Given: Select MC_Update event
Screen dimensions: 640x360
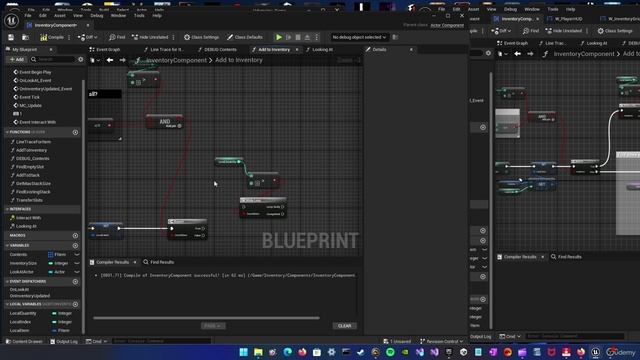Looking at the screenshot, I should [30, 105].
